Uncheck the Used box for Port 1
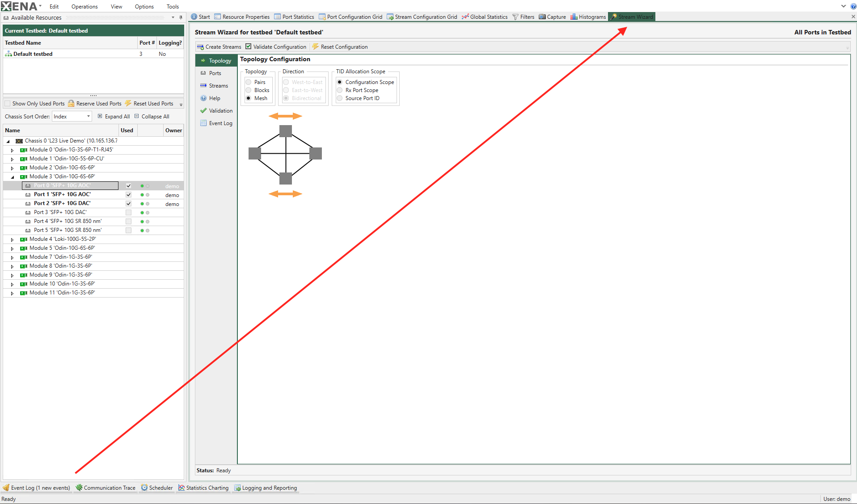Image resolution: width=857 pixels, height=504 pixels. pos(128,195)
